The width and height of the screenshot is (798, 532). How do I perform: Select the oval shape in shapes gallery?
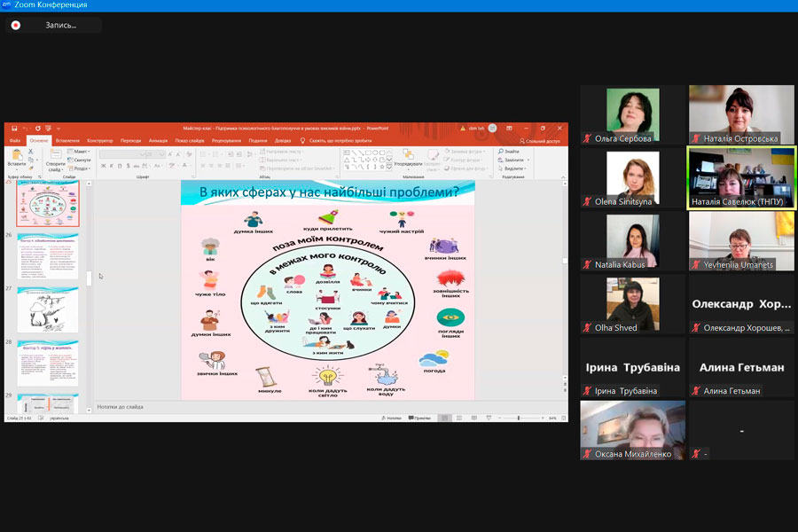point(375,153)
